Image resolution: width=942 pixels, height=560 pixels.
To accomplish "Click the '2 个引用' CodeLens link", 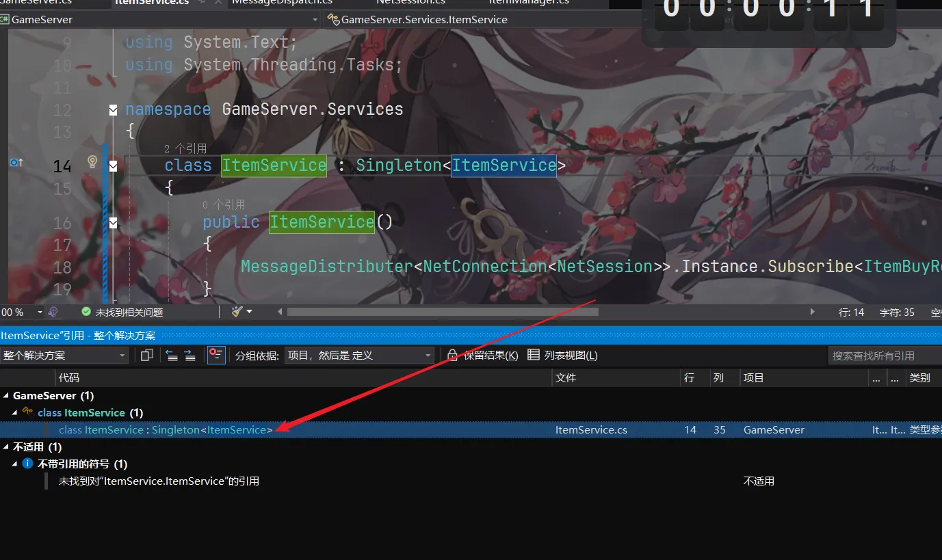I will pos(185,148).
